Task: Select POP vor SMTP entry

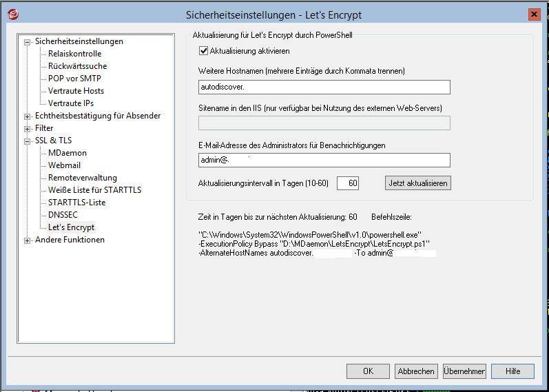Action: 74,79
